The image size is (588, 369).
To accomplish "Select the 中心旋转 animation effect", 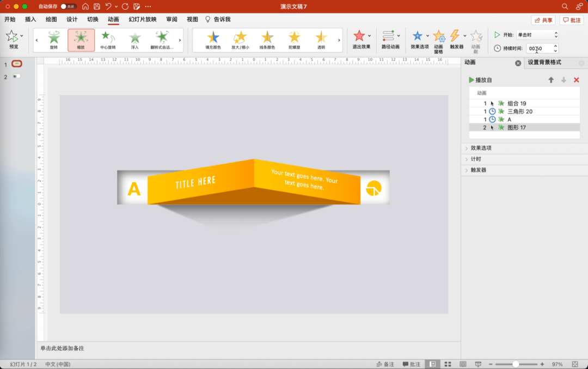I will point(108,39).
